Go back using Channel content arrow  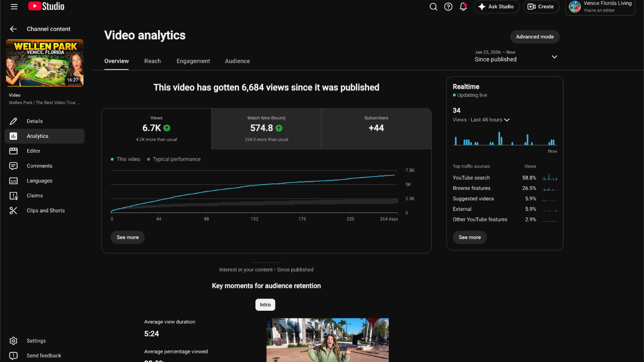pos(14,29)
